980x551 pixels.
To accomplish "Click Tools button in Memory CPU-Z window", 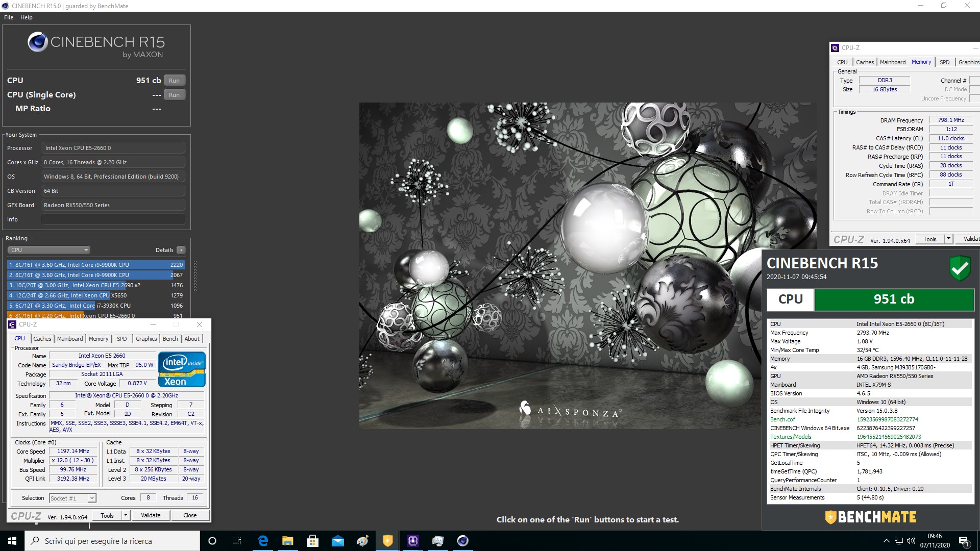I will pyautogui.click(x=930, y=239).
